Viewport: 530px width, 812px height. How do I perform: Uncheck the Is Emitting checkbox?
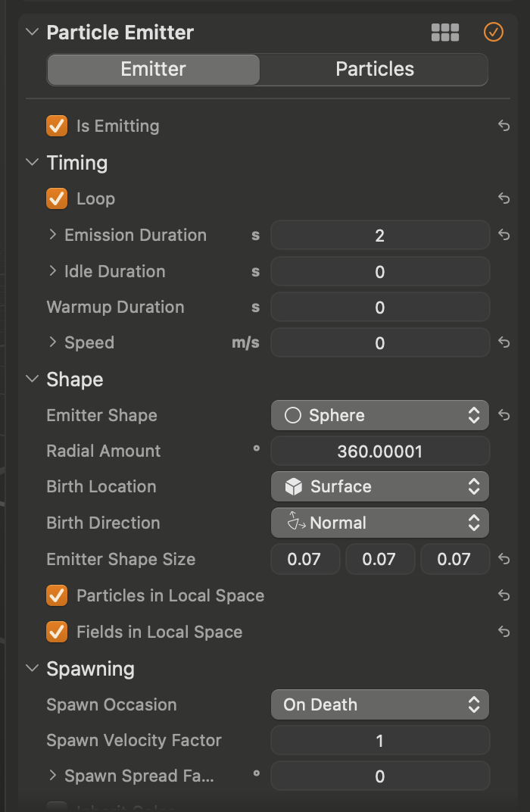coord(57,126)
